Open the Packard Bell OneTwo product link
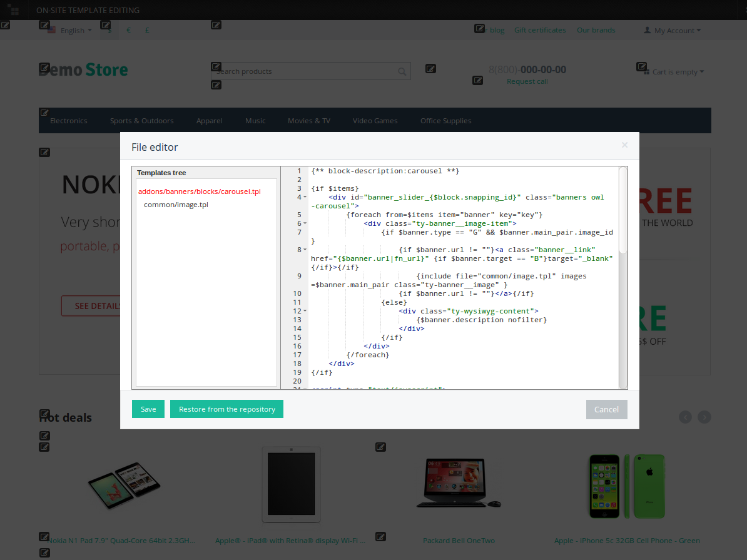The height and width of the screenshot is (560, 747). coord(459,541)
